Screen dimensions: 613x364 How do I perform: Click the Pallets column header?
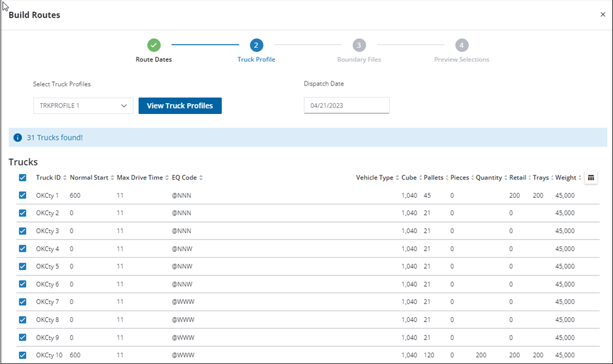(433, 178)
